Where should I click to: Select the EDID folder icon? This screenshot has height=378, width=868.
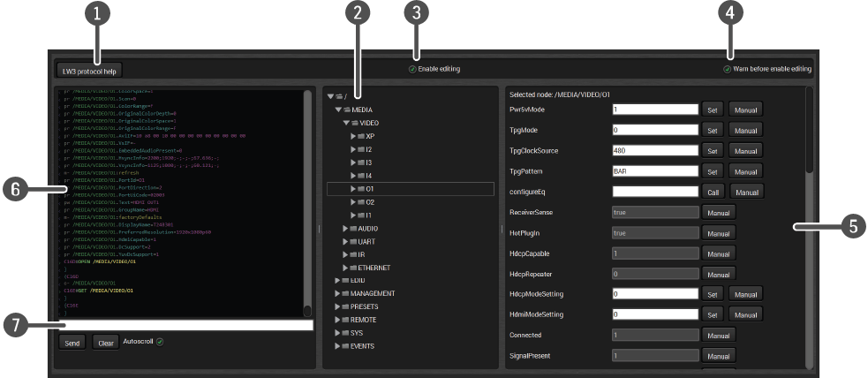[345, 281]
